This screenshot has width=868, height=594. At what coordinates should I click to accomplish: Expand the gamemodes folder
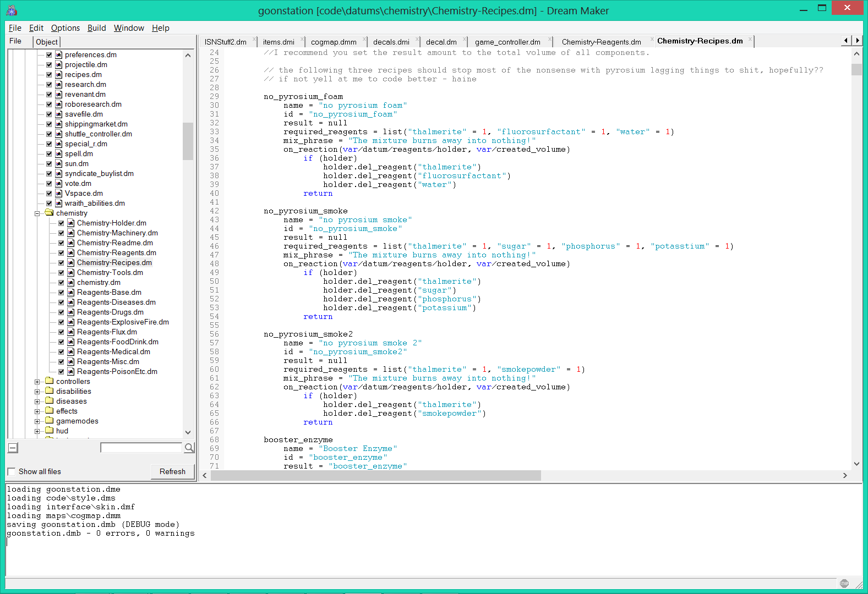(37, 421)
